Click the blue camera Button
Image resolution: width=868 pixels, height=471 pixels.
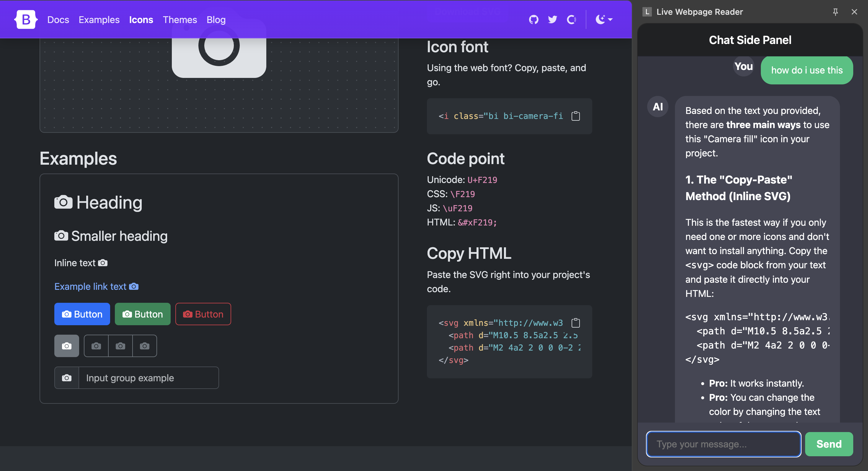click(x=82, y=314)
